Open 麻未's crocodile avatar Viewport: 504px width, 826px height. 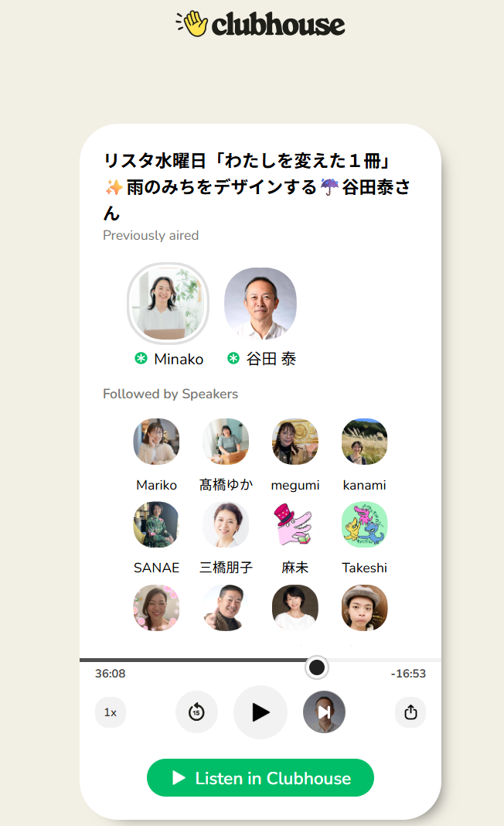coord(295,524)
